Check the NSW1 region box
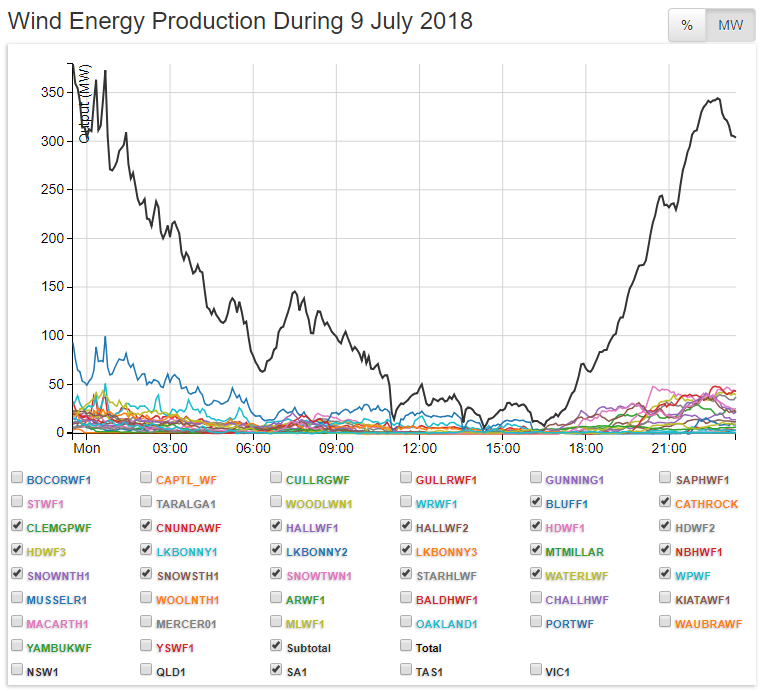This screenshot has width=764, height=691. pos(17,671)
